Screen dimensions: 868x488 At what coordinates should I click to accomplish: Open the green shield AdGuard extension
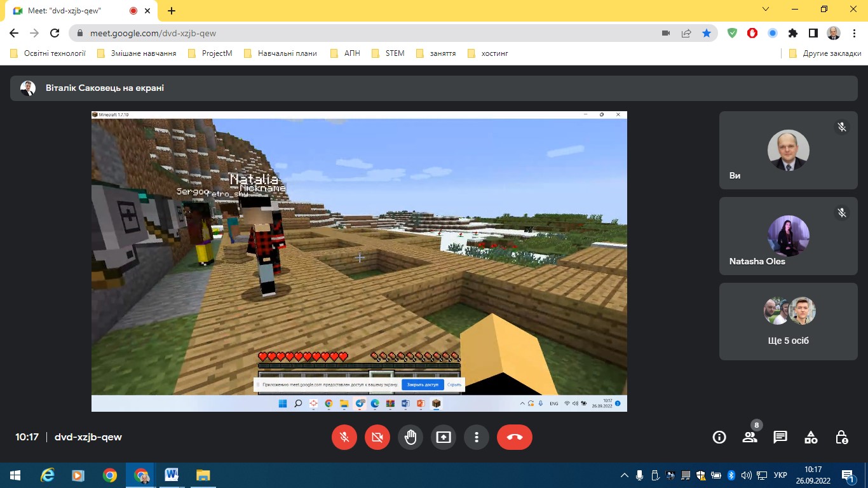tap(732, 33)
